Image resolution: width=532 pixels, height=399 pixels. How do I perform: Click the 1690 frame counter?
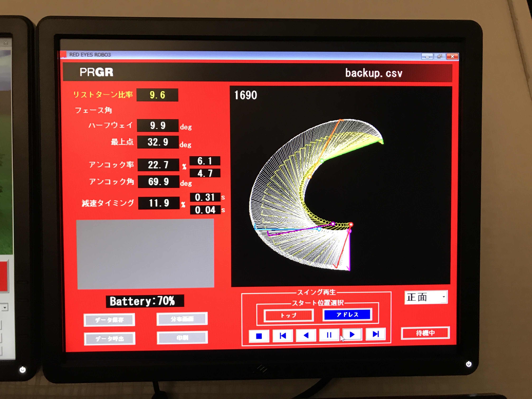(246, 95)
